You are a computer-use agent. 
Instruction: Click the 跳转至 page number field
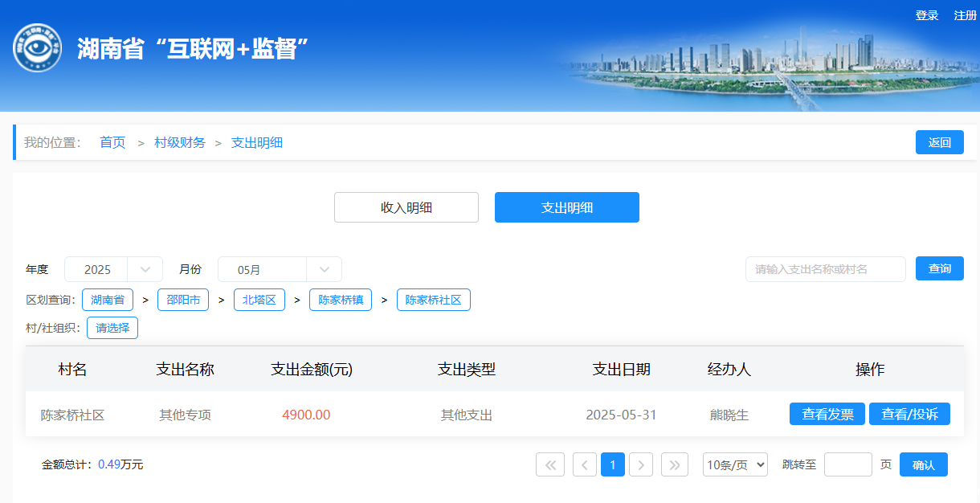pyautogui.click(x=847, y=464)
